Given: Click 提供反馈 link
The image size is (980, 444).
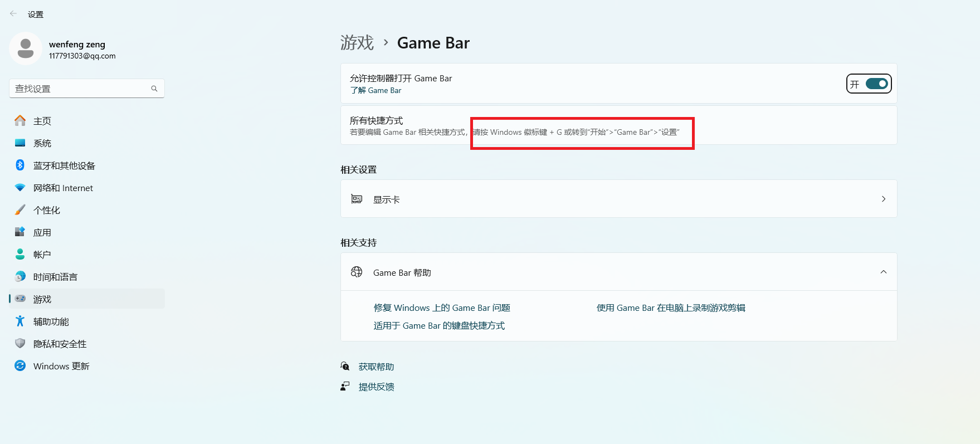Looking at the screenshot, I should [x=376, y=387].
